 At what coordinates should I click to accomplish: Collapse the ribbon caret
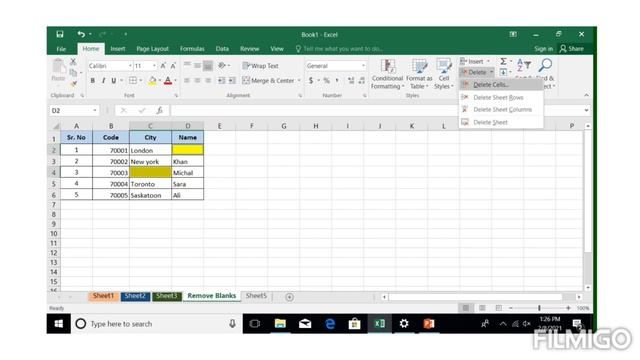[586, 95]
